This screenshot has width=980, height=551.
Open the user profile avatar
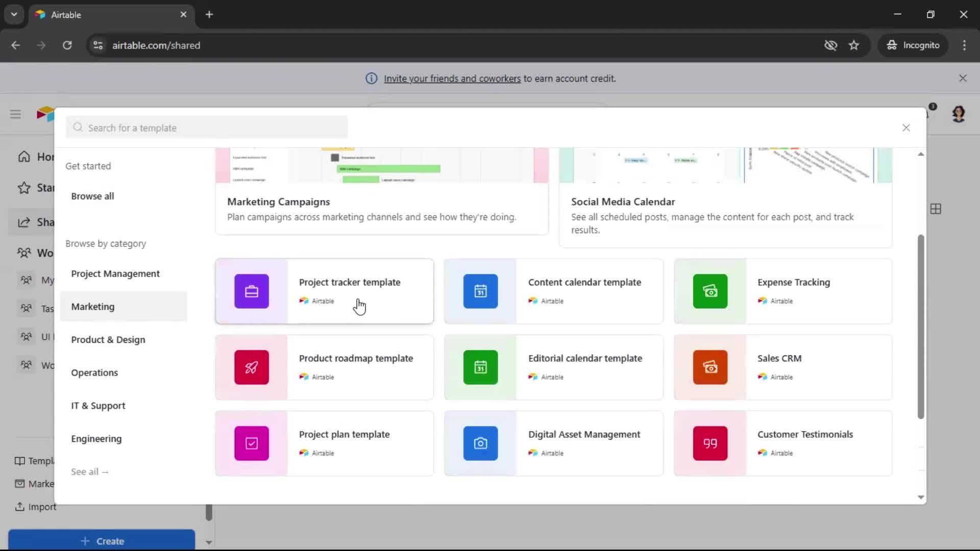point(959,114)
